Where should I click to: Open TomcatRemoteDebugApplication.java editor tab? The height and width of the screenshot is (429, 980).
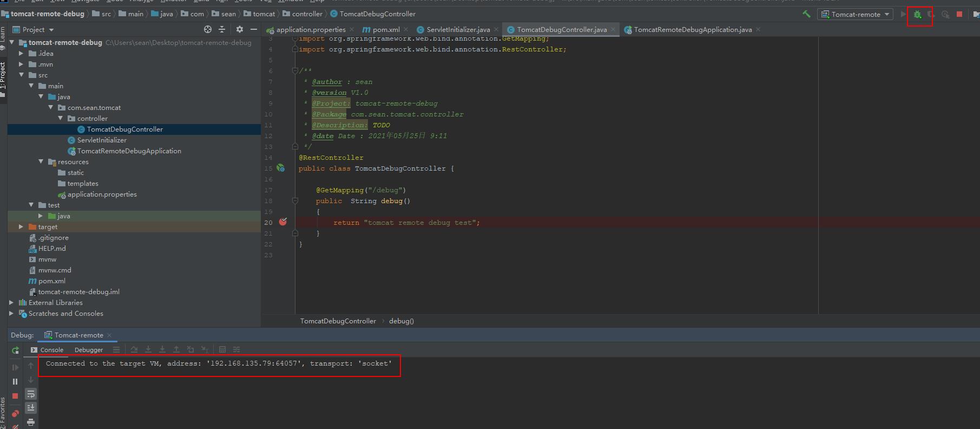[693, 29]
